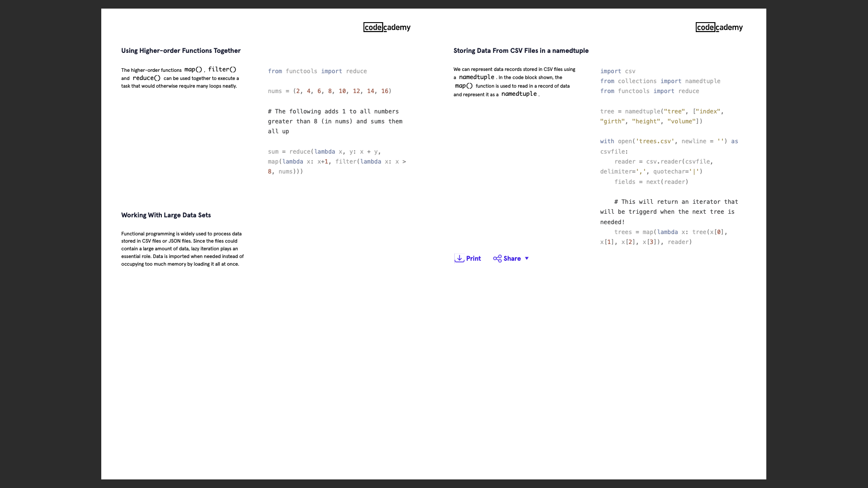Click the 'from functools import reduce' left code line

[x=317, y=71]
